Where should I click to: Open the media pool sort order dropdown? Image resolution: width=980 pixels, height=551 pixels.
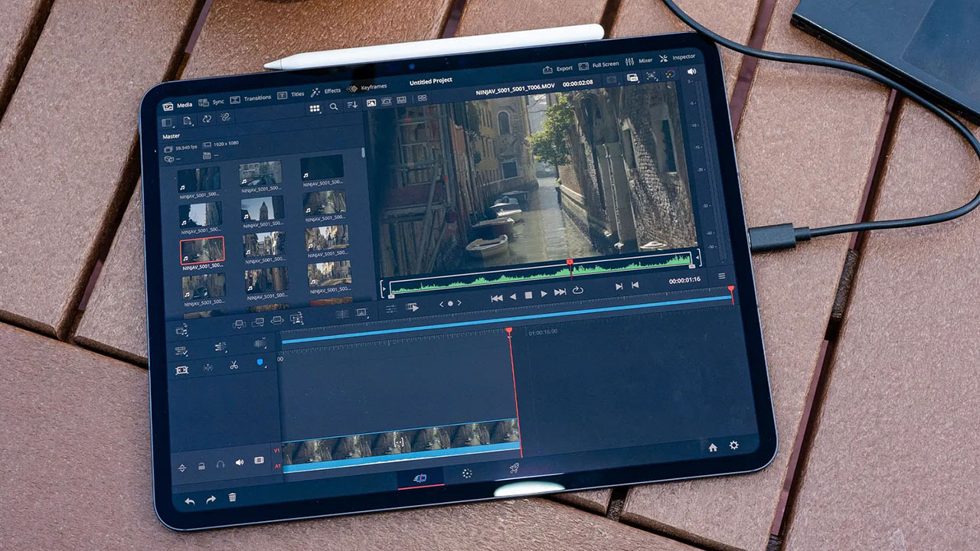(x=352, y=106)
